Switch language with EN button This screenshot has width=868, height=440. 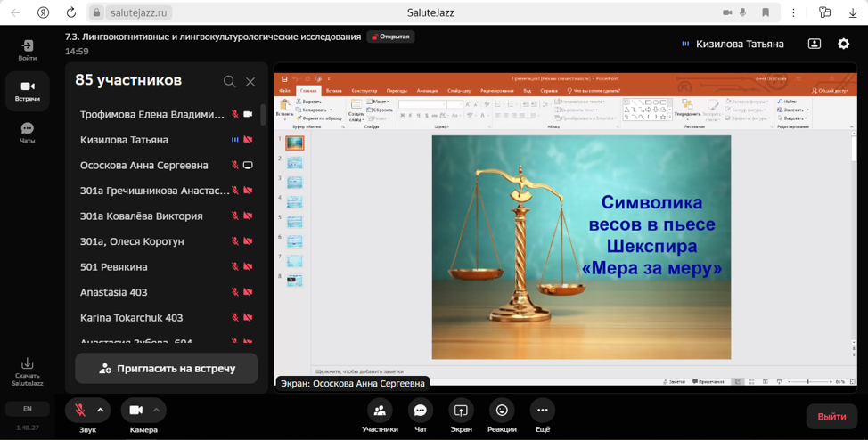coord(27,409)
